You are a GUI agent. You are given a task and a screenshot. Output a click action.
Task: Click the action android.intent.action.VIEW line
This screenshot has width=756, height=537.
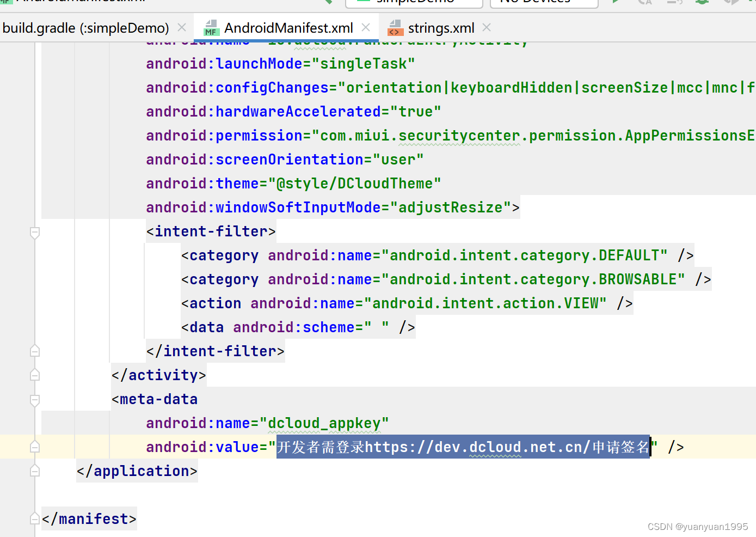pos(407,303)
